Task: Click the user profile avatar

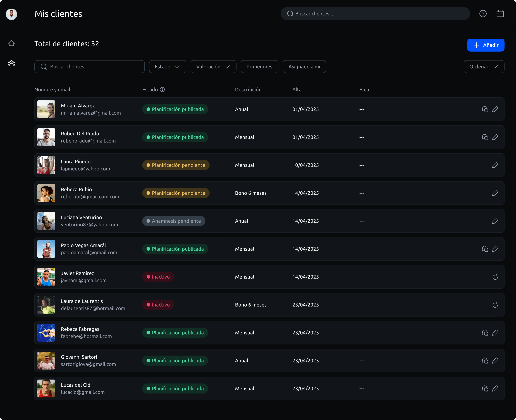Action: click(x=11, y=14)
